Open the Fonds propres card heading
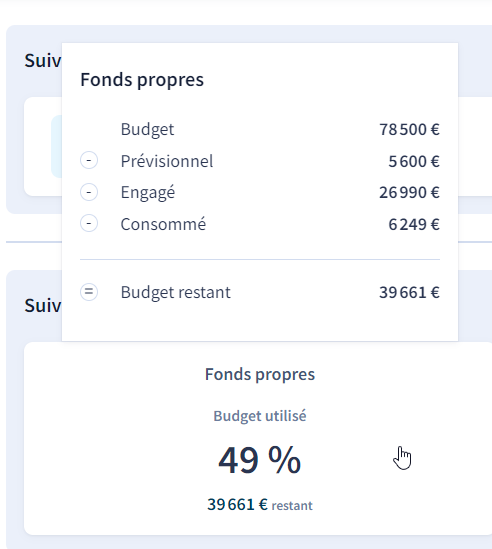The image size is (492, 549). (x=260, y=375)
